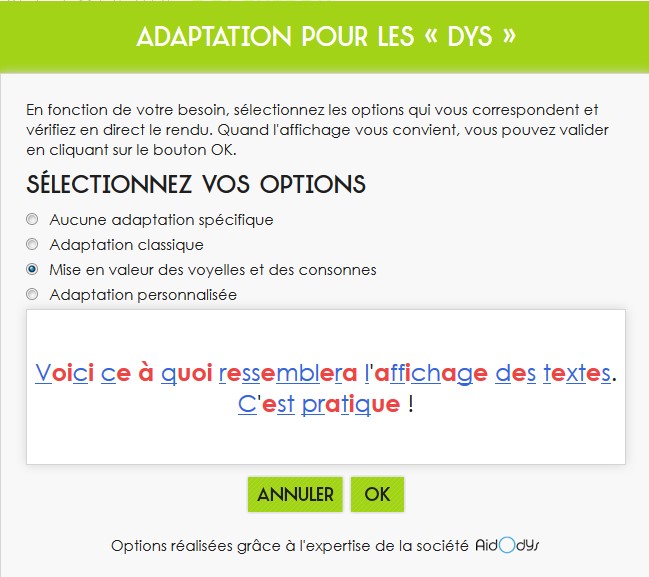Click the word "l'affichage" in the preview

click(426, 373)
